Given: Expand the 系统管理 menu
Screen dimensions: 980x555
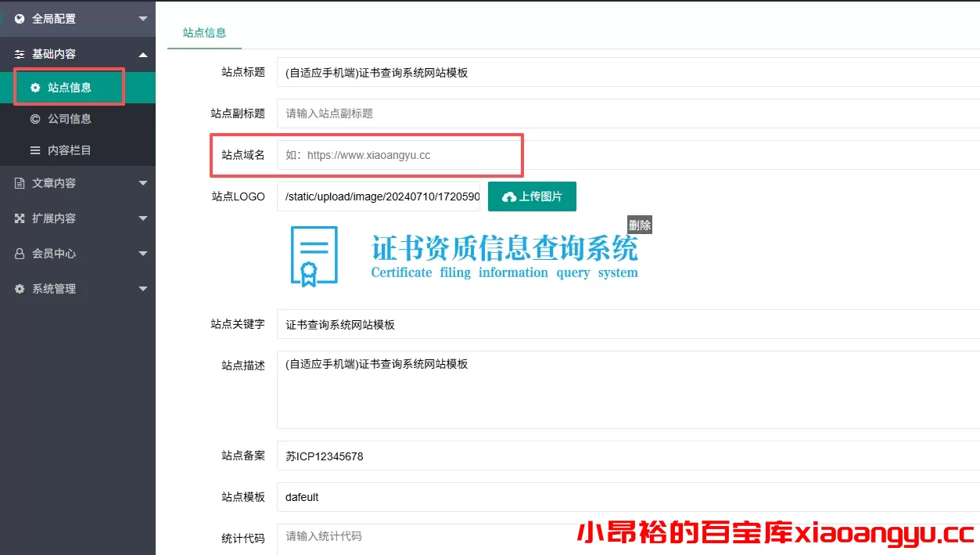Looking at the screenshot, I should [142, 288].
